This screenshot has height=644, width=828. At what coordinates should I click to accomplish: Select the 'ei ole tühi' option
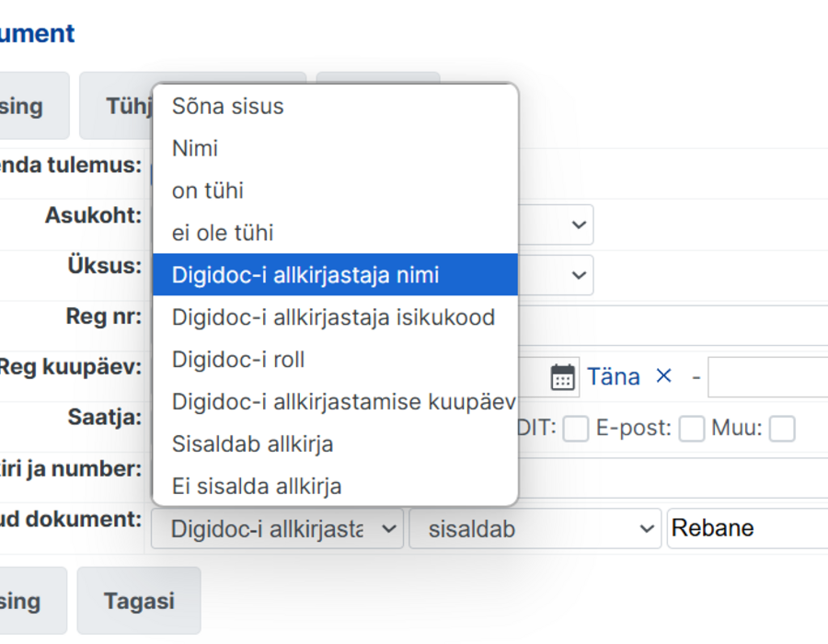335,233
